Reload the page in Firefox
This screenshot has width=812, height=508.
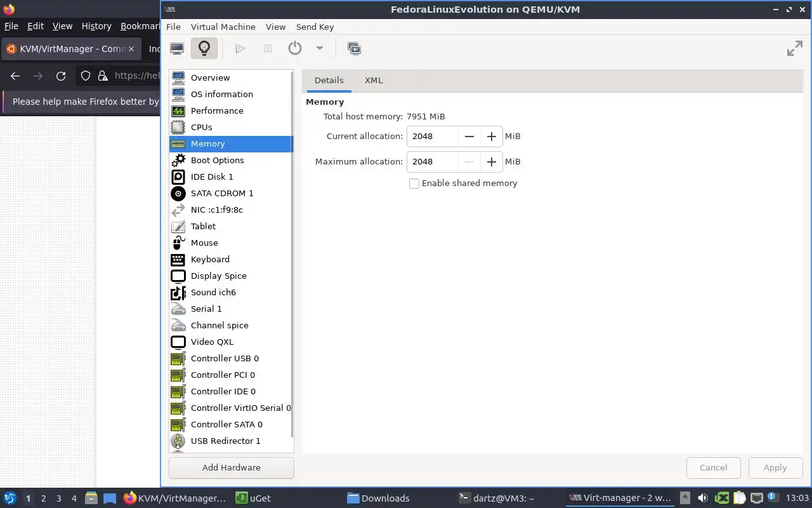(x=61, y=76)
